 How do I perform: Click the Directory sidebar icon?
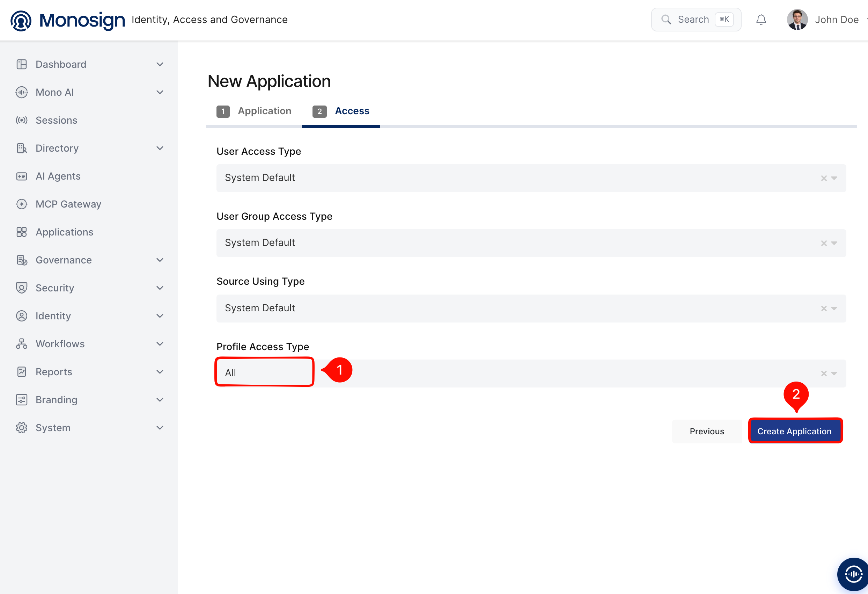coord(22,148)
